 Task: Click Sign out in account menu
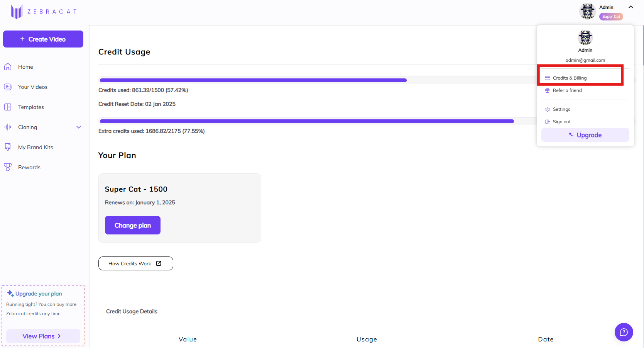[585, 122]
